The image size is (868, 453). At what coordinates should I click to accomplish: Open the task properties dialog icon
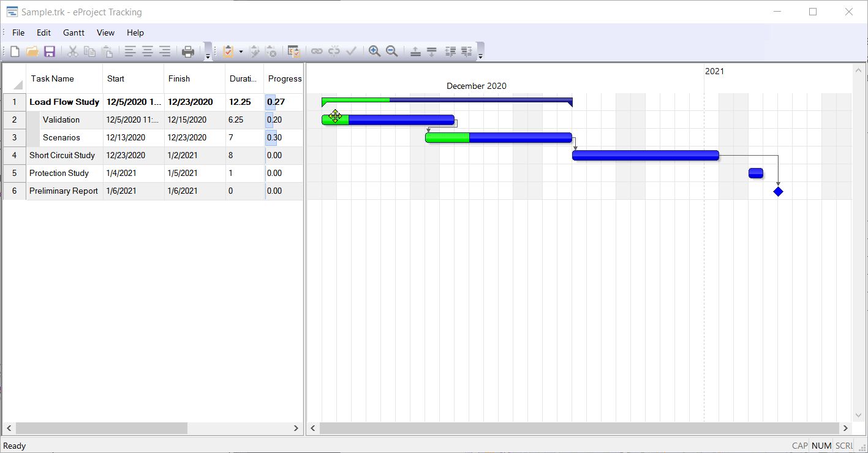(293, 51)
